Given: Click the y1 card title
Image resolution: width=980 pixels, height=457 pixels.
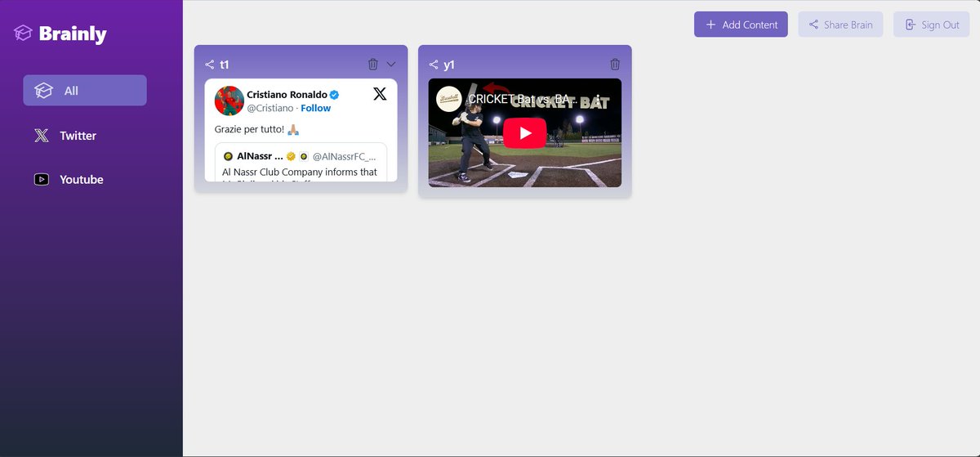Looking at the screenshot, I should coord(449,65).
